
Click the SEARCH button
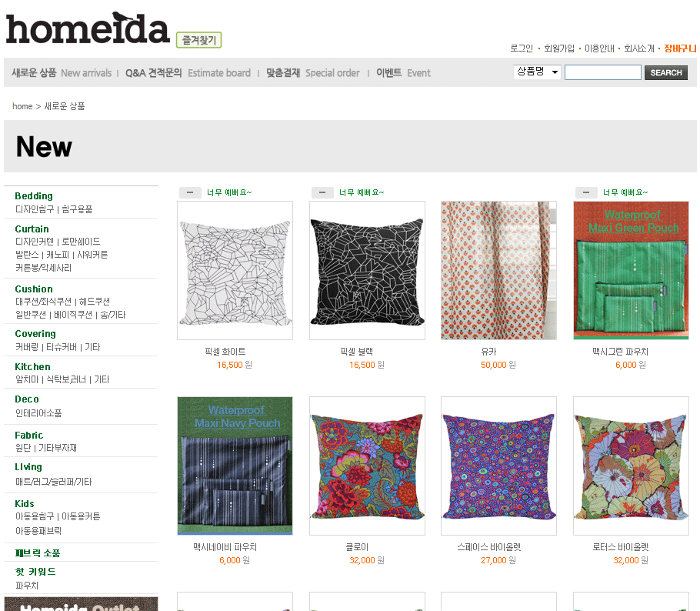[665, 72]
